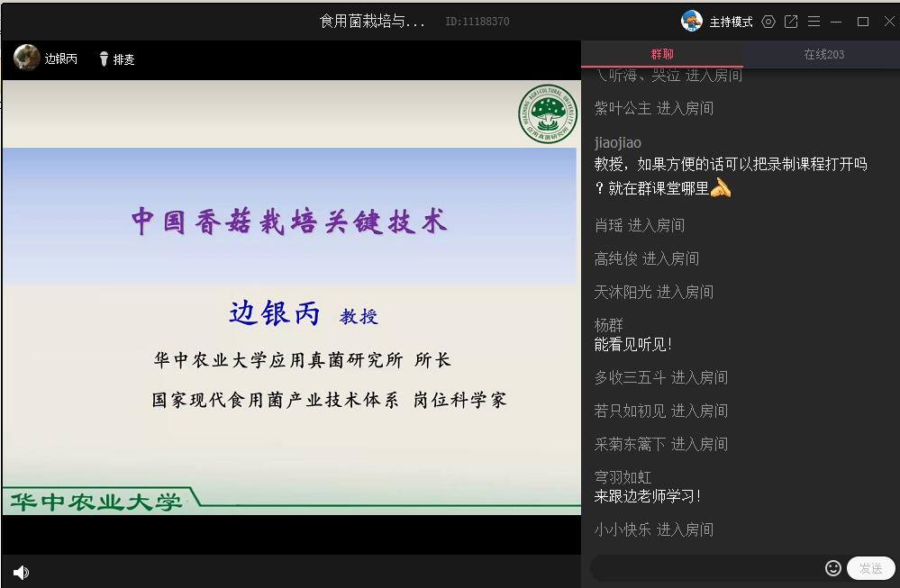
Task: Open the emoji smiley picker
Action: click(x=832, y=568)
